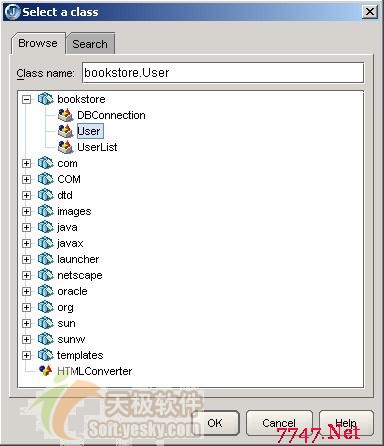Viewport: 384px width, 446px height.
Task: Switch to the Search tab
Action: (x=90, y=44)
